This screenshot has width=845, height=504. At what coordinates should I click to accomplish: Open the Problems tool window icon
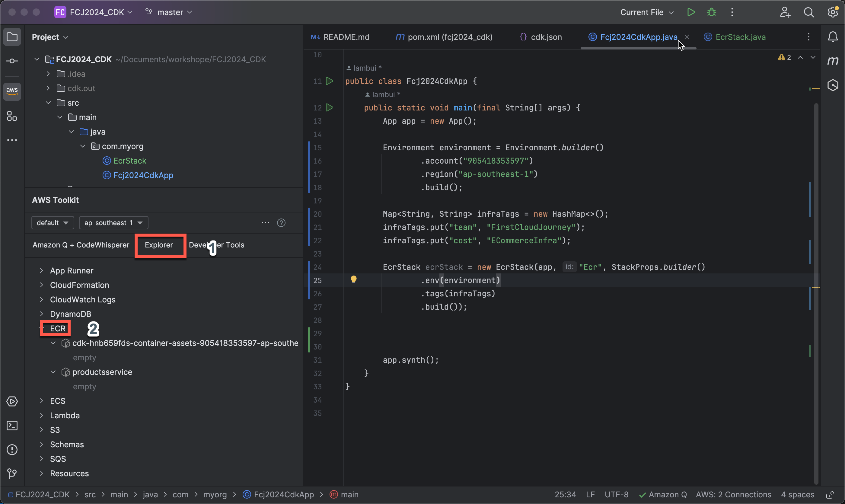tap(12, 450)
